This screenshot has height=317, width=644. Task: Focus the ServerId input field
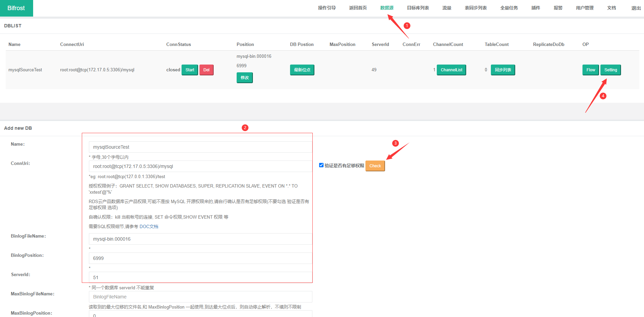tap(200, 277)
